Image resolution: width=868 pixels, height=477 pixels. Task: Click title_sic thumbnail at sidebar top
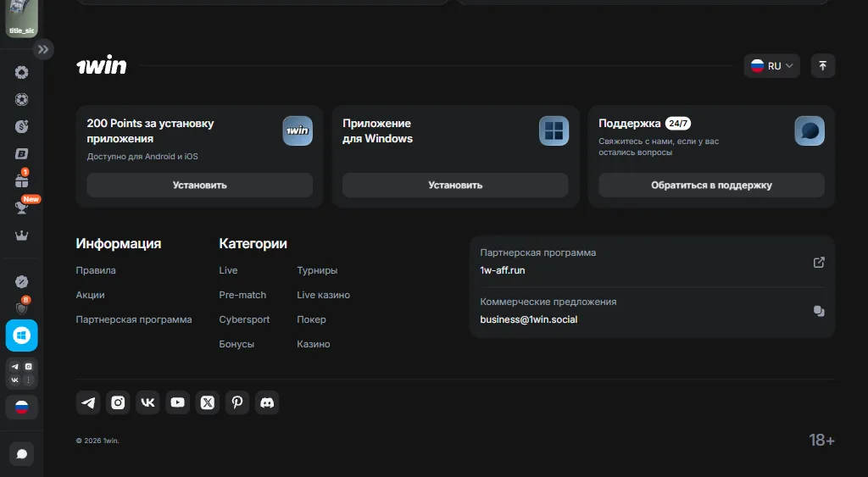(x=21, y=19)
